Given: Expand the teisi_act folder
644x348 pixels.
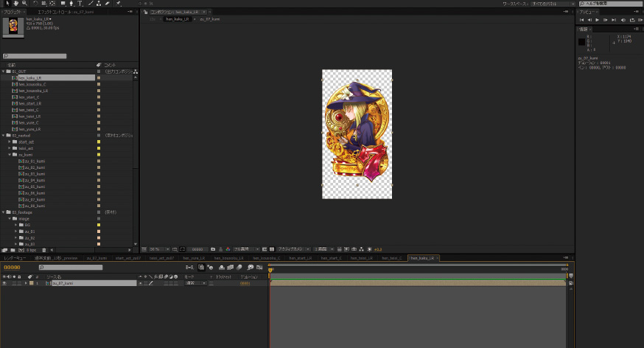Looking at the screenshot, I should coord(10,148).
